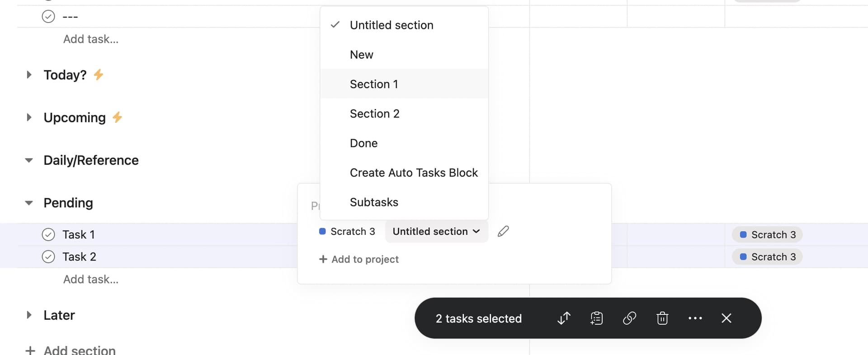Dismiss the 2 tasks selected bar
This screenshot has width=868, height=355.
(x=726, y=318)
